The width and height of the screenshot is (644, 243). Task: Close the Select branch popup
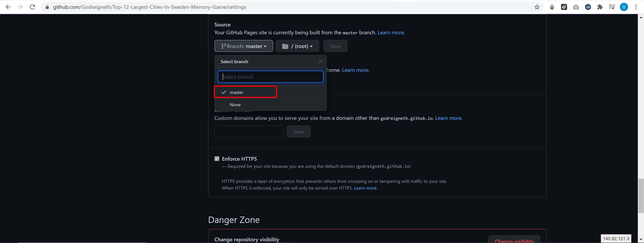tap(320, 61)
